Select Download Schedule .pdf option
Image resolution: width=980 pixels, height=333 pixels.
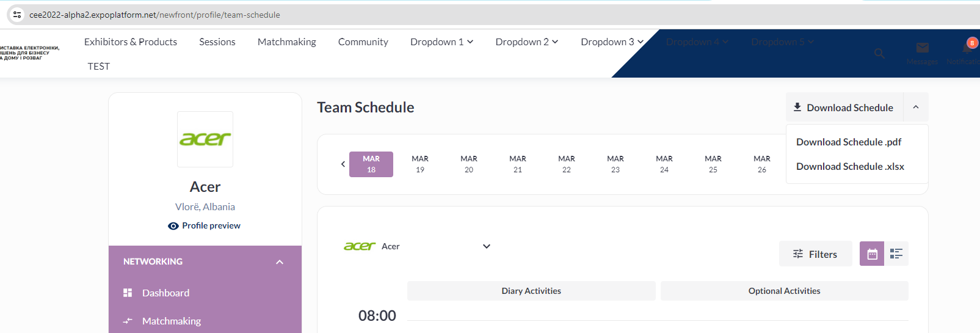pyautogui.click(x=849, y=142)
